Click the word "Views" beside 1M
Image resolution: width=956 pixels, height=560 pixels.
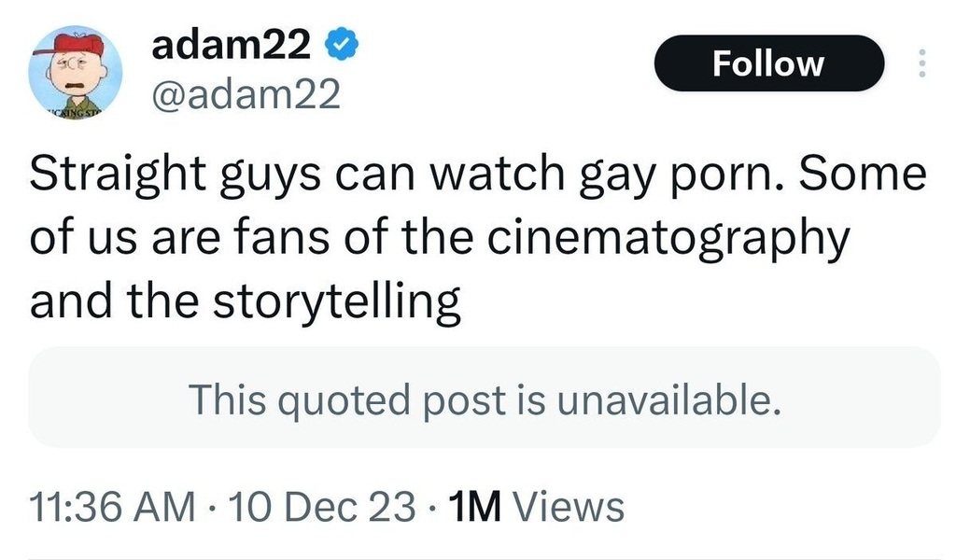[568, 507]
